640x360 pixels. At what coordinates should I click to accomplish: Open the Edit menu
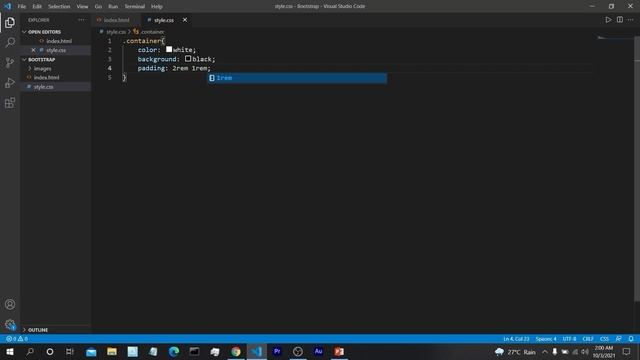point(37,6)
